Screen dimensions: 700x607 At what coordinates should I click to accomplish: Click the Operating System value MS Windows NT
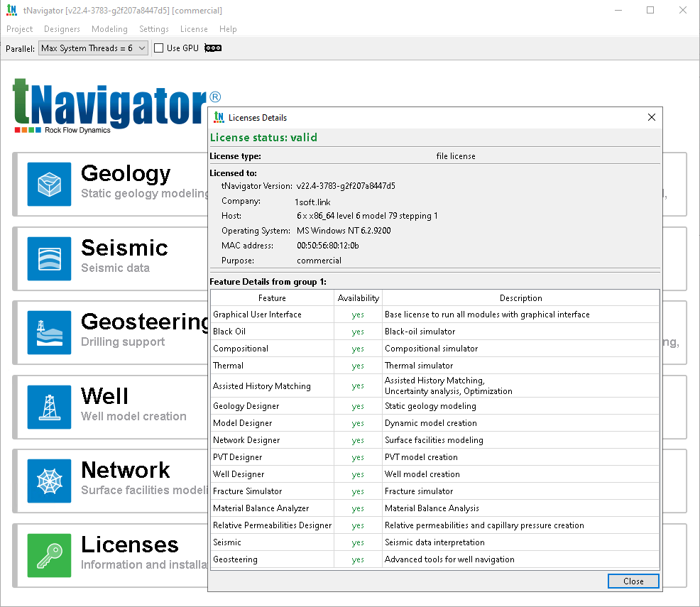344,231
